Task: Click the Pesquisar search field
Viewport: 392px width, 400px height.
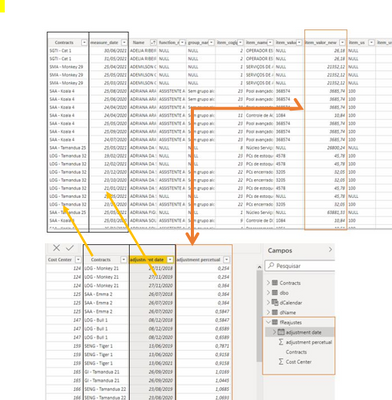Action: tap(300, 265)
